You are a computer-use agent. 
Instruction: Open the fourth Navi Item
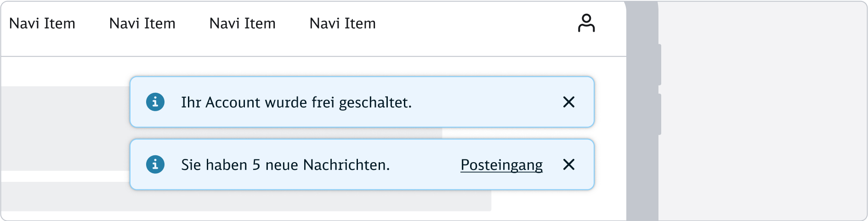[x=342, y=23]
